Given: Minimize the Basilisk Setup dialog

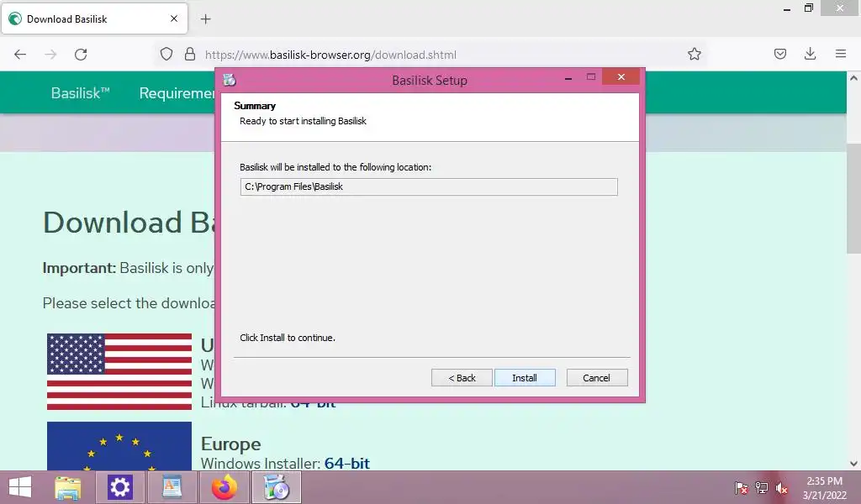Looking at the screenshot, I should point(568,77).
